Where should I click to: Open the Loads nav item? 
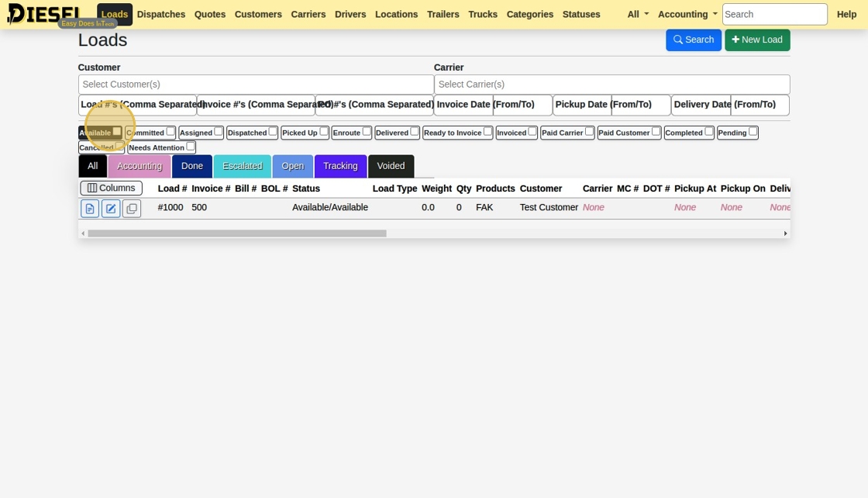[x=115, y=15]
